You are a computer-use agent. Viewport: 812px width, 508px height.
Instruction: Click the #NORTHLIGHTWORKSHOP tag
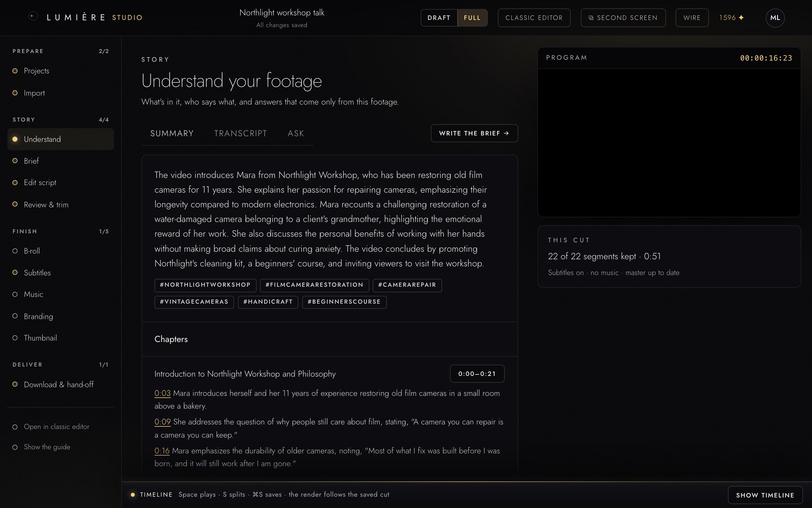[205, 285]
